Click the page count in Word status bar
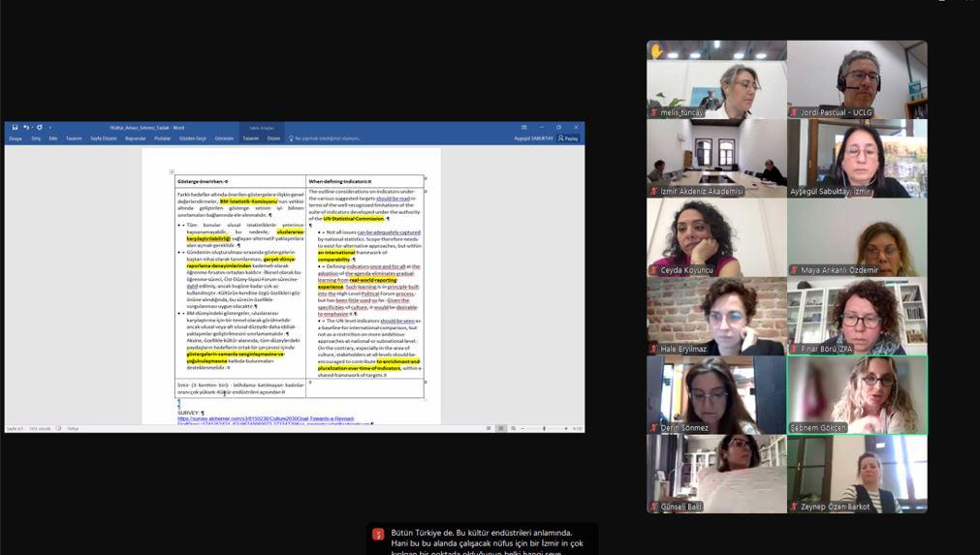This screenshot has width=980, height=555. (15, 429)
